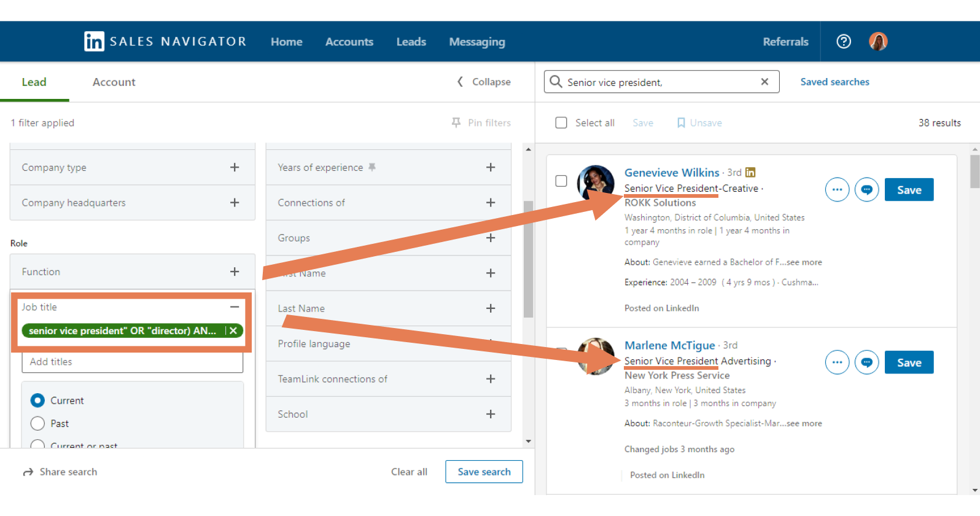Open the user profile avatar menu
Image resolution: width=980 pixels, height=516 pixels.
[878, 41]
